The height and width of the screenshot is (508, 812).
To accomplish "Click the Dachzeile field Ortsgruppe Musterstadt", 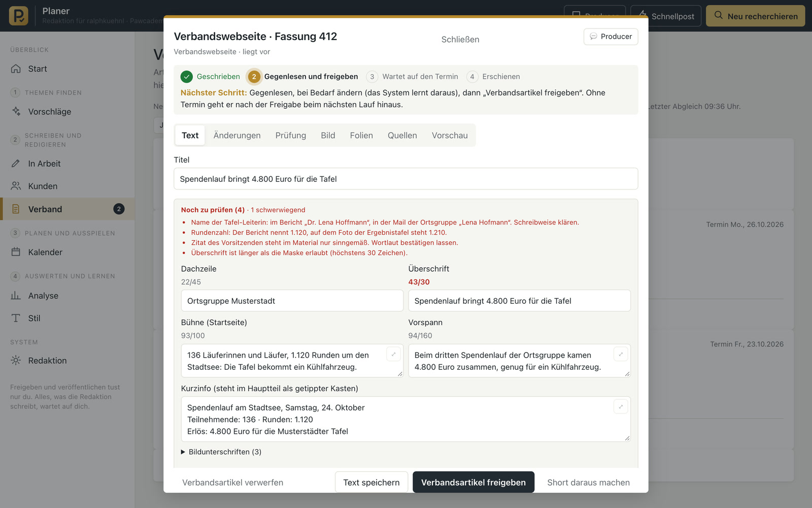I will [292, 301].
